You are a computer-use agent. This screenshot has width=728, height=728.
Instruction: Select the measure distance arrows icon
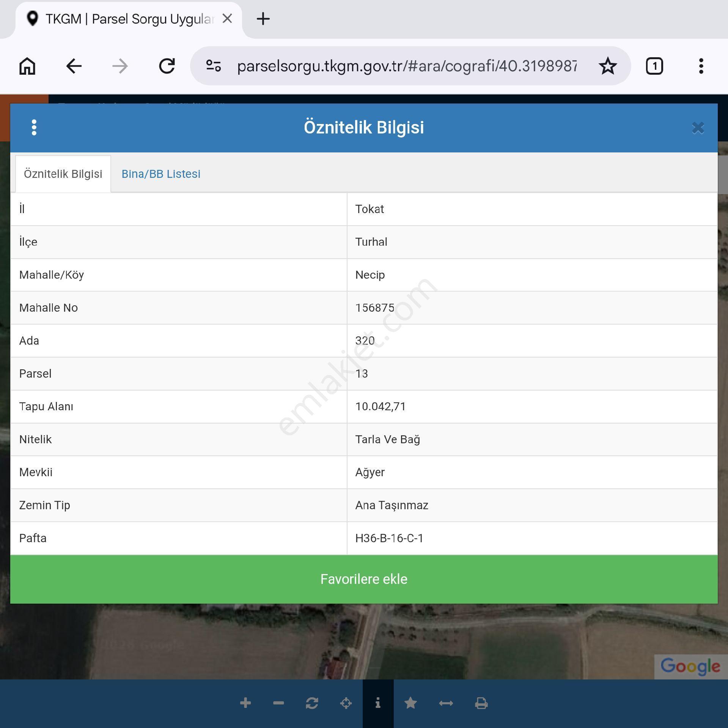click(446, 703)
